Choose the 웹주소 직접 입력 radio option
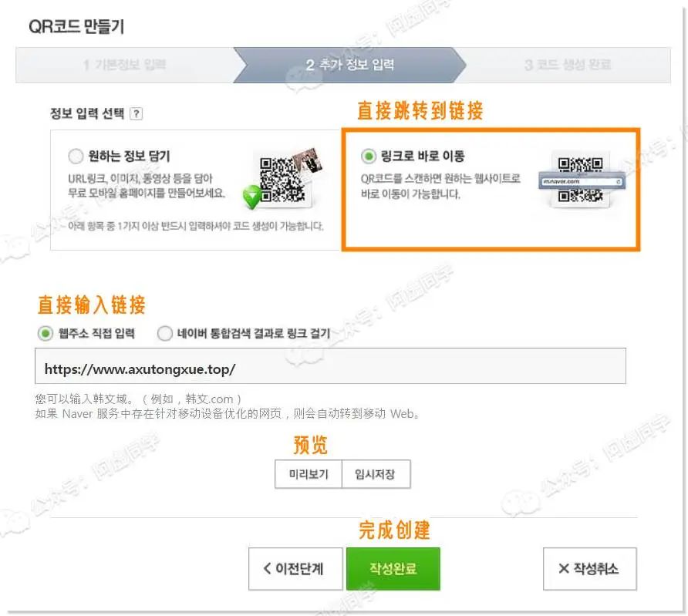Image resolution: width=688 pixels, height=616 pixels. pos(46,334)
